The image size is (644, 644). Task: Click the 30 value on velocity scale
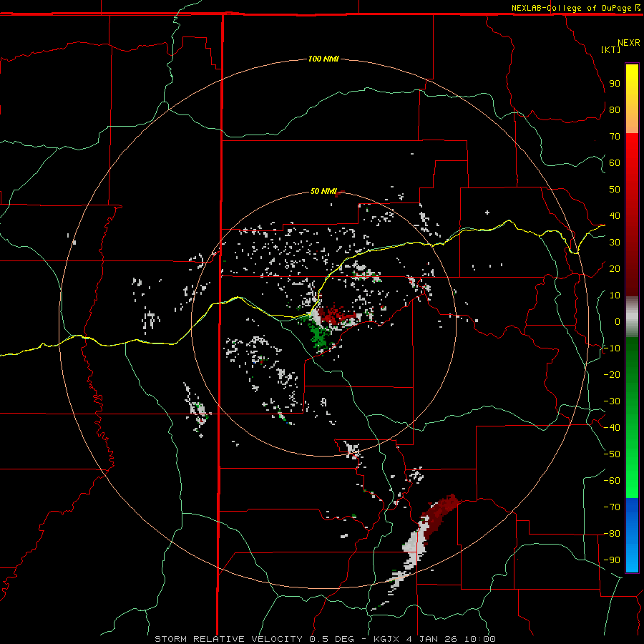tap(615, 243)
